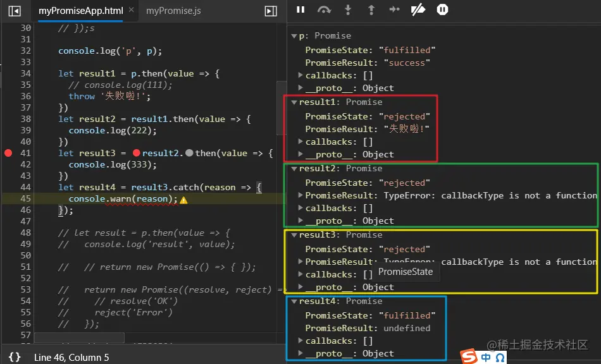Image resolution: width=601 pixels, height=364 pixels.
Task: Click the Sogou headphone icon after 中
Action: tap(500, 358)
